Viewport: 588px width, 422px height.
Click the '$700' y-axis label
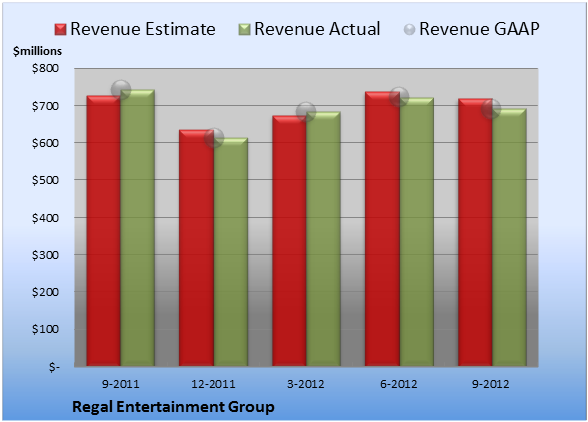[45, 106]
